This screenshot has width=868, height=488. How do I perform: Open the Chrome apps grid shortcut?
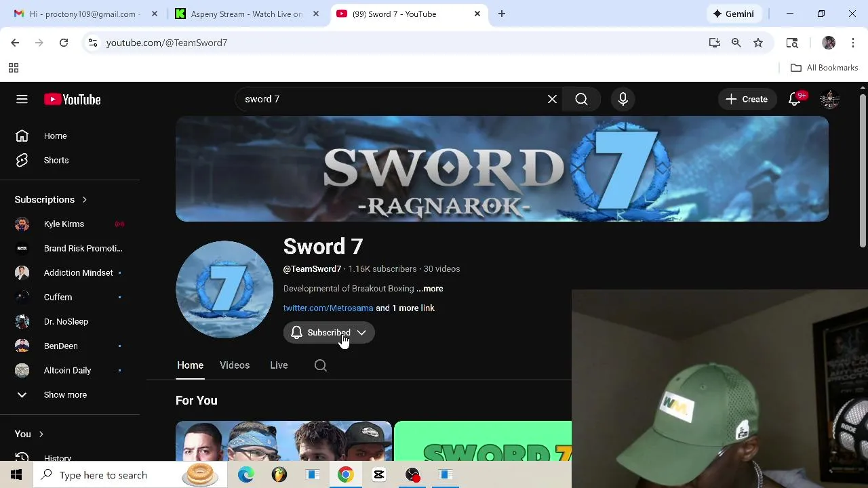click(13, 68)
